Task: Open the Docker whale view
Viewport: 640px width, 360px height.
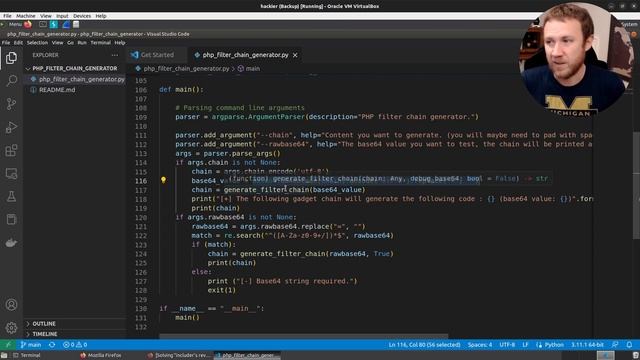Action: 11,243
